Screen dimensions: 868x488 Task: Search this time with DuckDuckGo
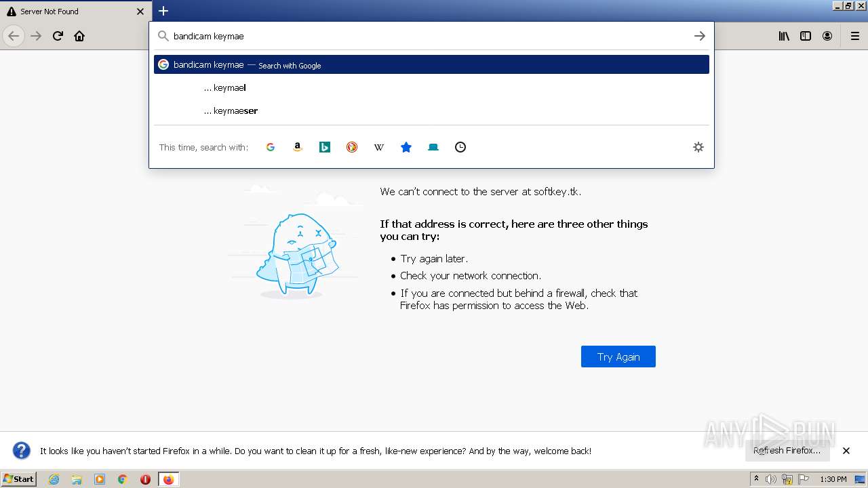tap(352, 147)
